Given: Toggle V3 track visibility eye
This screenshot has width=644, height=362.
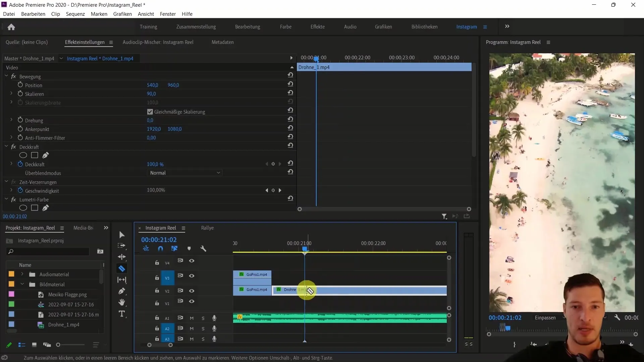Looking at the screenshot, I should coord(192,276).
